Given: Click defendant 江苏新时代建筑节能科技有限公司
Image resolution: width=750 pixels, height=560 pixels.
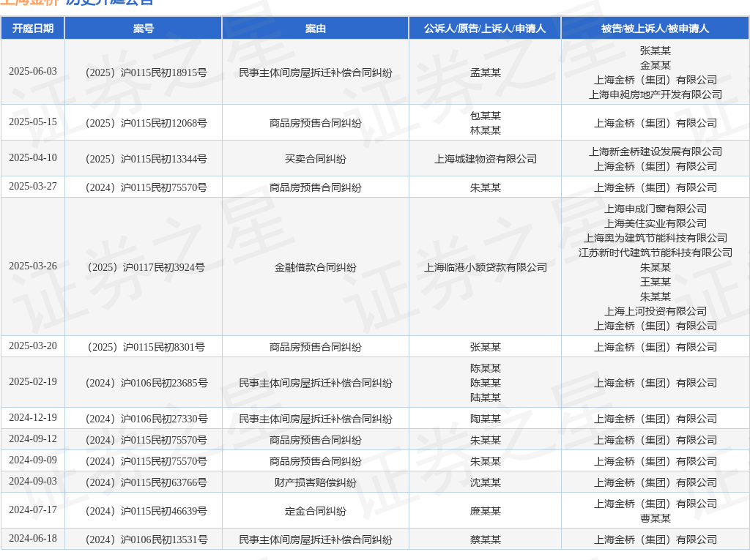Looking at the screenshot, I should 656,253.
